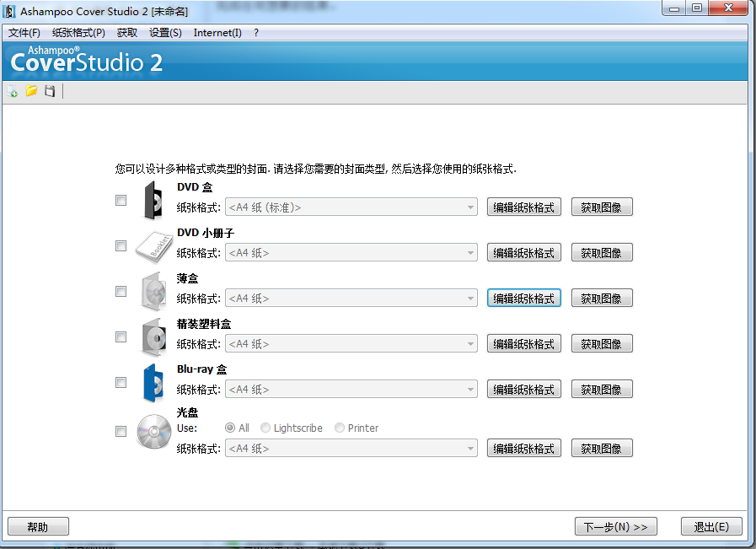Open the 获取 menu
Screen dimensions: 756x549
pos(126,33)
